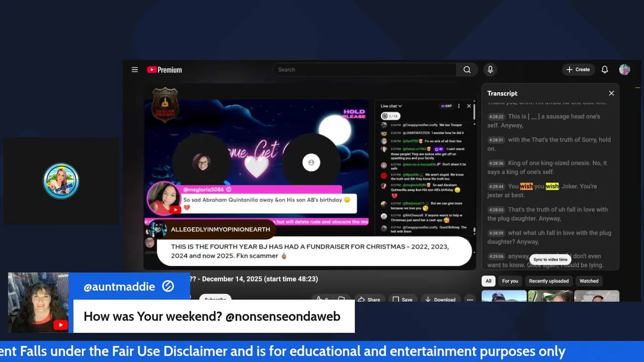Close the Live chat panel
The width and height of the screenshot is (644, 362).
469,106
